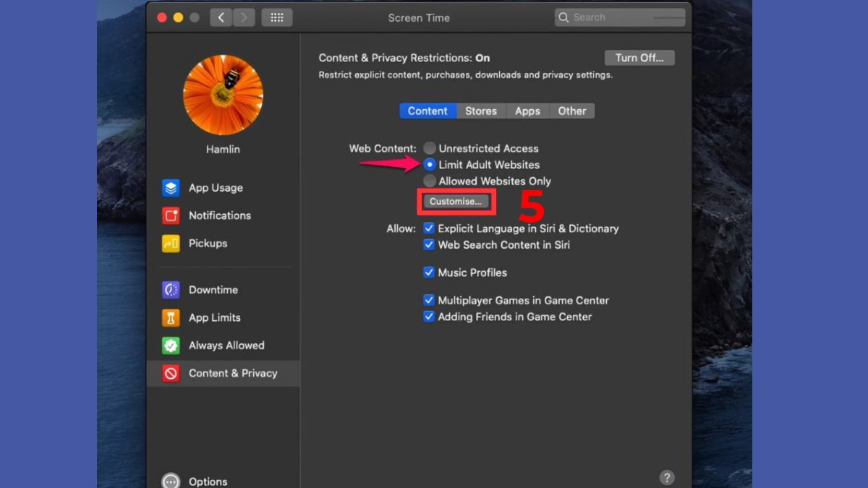868x488 pixels.
Task: Open the Always Allowed checkmark icon
Action: pyautogui.click(x=171, y=346)
